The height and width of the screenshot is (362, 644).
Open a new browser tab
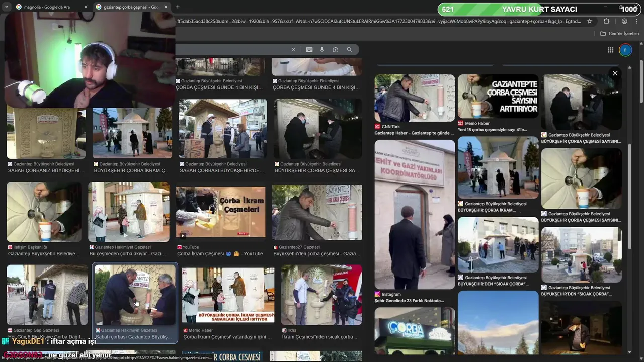178,7
